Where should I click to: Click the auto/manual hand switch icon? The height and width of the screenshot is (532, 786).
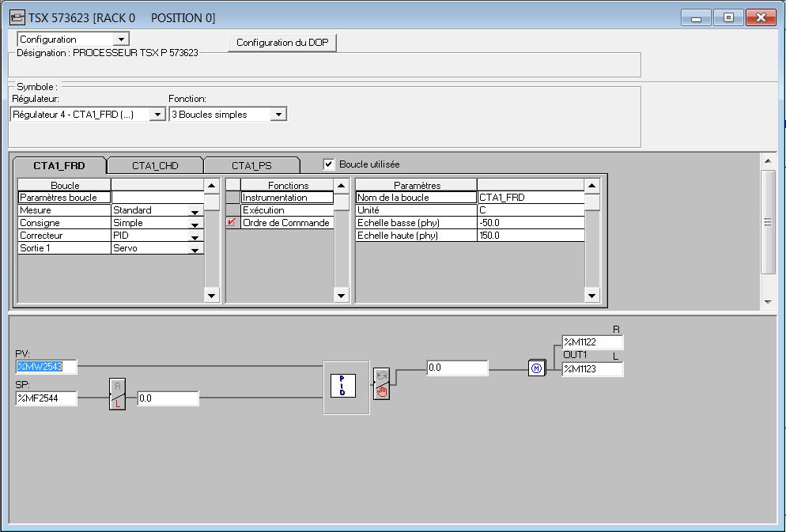(382, 383)
